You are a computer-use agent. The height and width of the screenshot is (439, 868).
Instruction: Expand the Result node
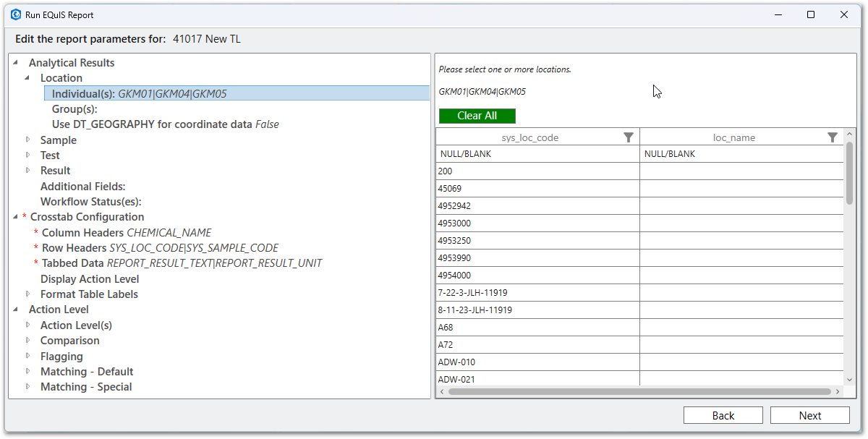(28, 170)
